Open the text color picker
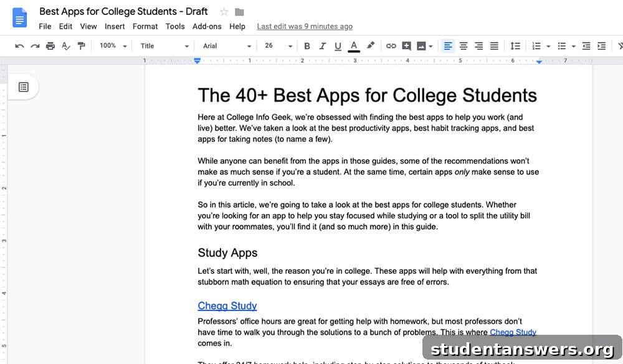The height and width of the screenshot is (364, 623). coord(354,46)
